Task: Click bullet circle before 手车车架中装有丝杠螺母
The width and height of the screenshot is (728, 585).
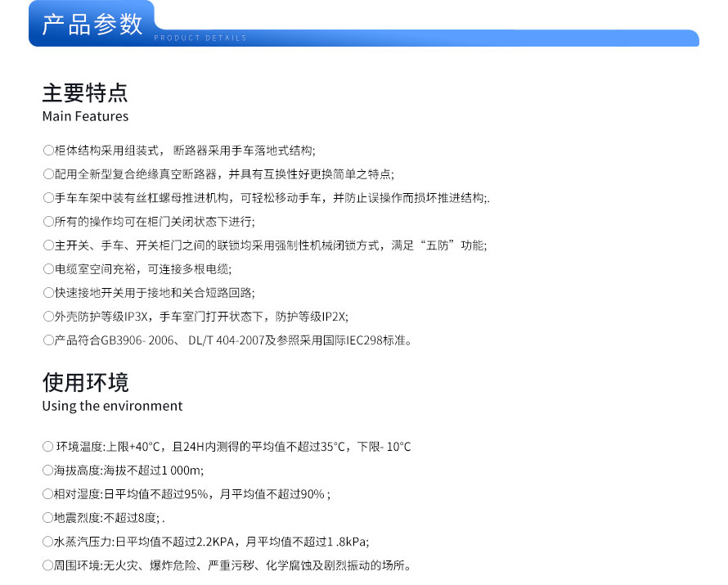Action: tap(47, 198)
